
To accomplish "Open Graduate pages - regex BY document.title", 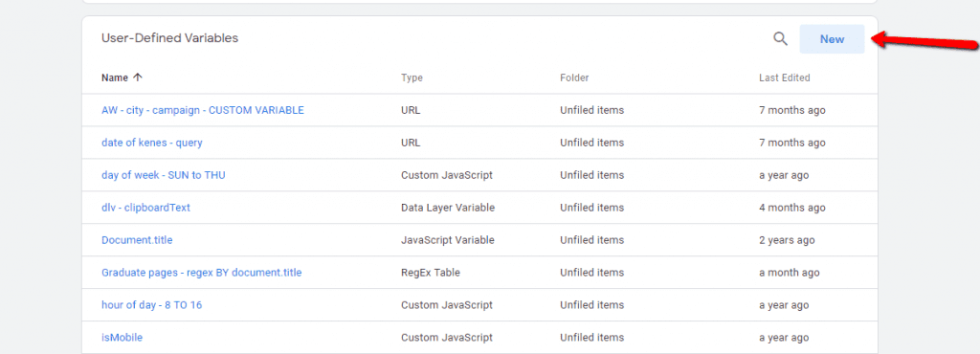I will [201, 273].
